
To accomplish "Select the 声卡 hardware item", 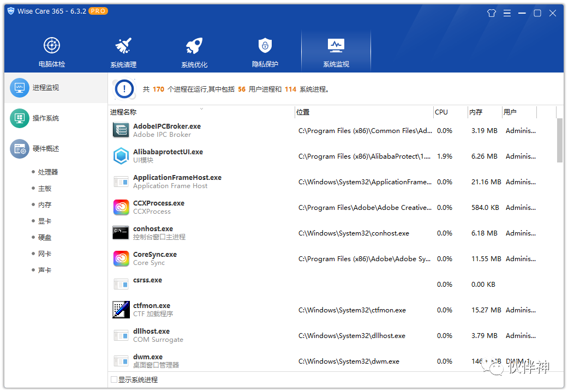I will click(45, 270).
